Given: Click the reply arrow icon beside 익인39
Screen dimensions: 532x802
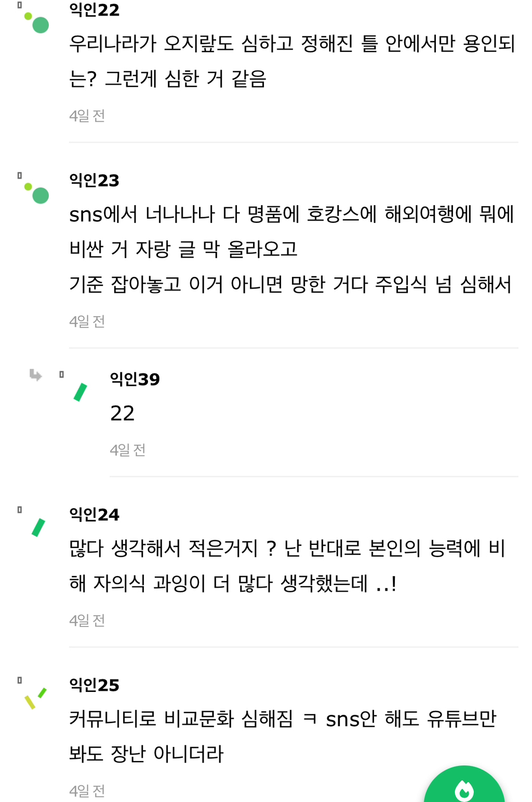Looking at the screenshot, I should (35, 375).
